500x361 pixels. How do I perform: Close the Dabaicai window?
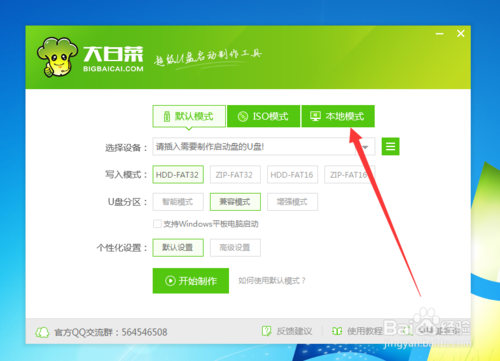coord(461,33)
